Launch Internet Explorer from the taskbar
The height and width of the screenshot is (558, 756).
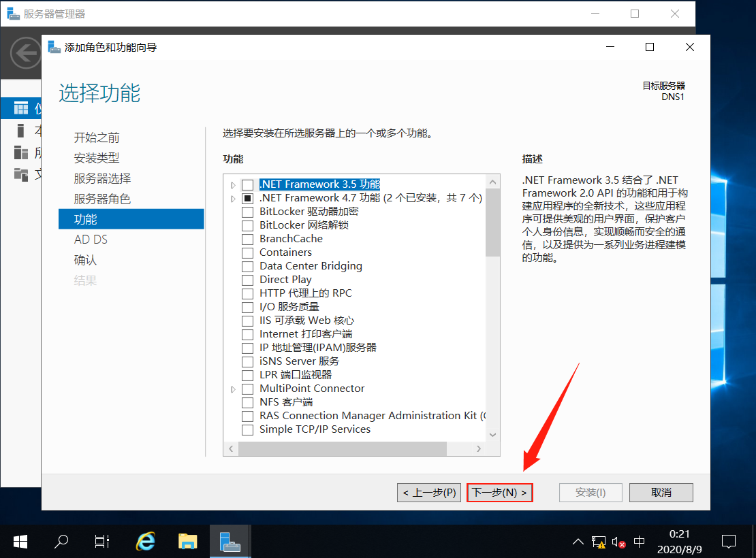tap(145, 542)
